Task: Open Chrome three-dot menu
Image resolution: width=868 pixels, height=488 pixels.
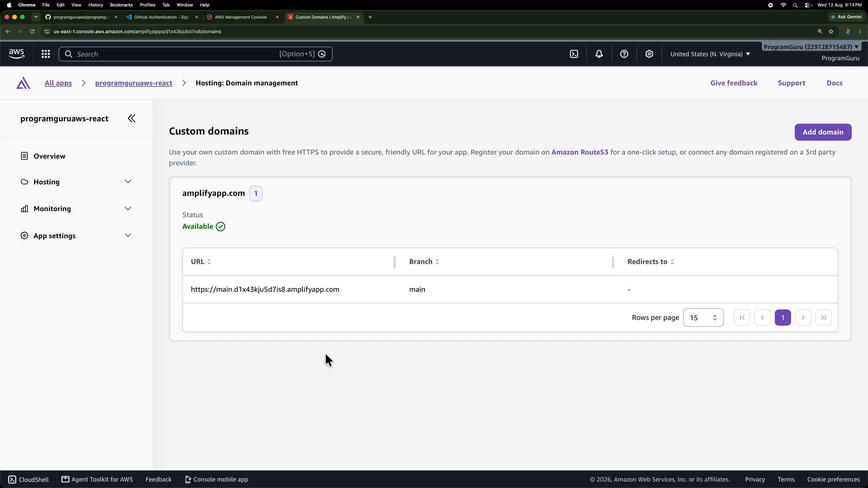Action: pyautogui.click(x=860, y=32)
